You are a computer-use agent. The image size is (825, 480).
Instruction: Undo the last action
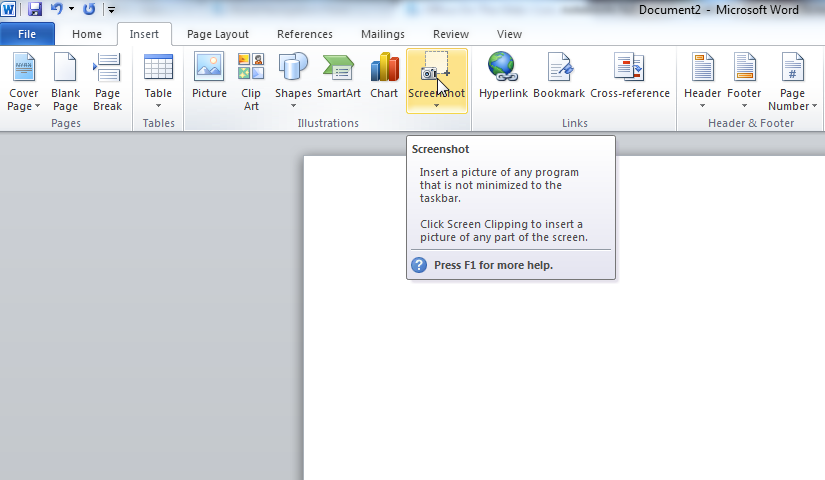click(57, 9)
